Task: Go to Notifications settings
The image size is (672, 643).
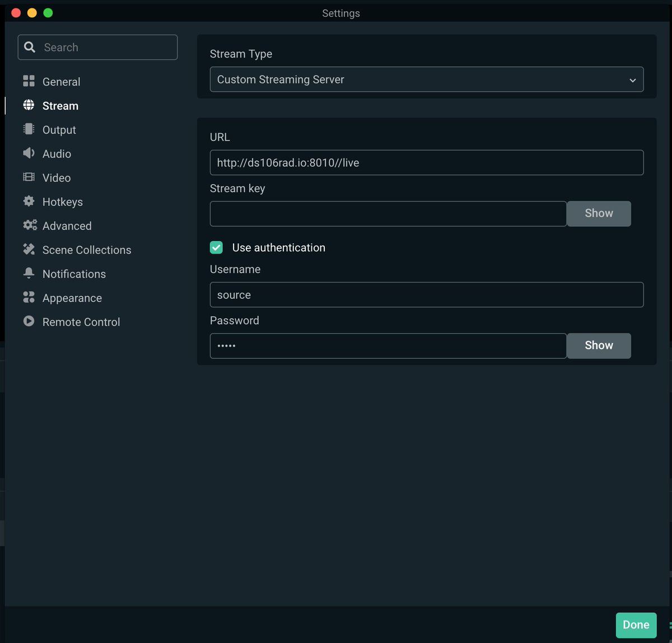Action: [x=74, y=274]
